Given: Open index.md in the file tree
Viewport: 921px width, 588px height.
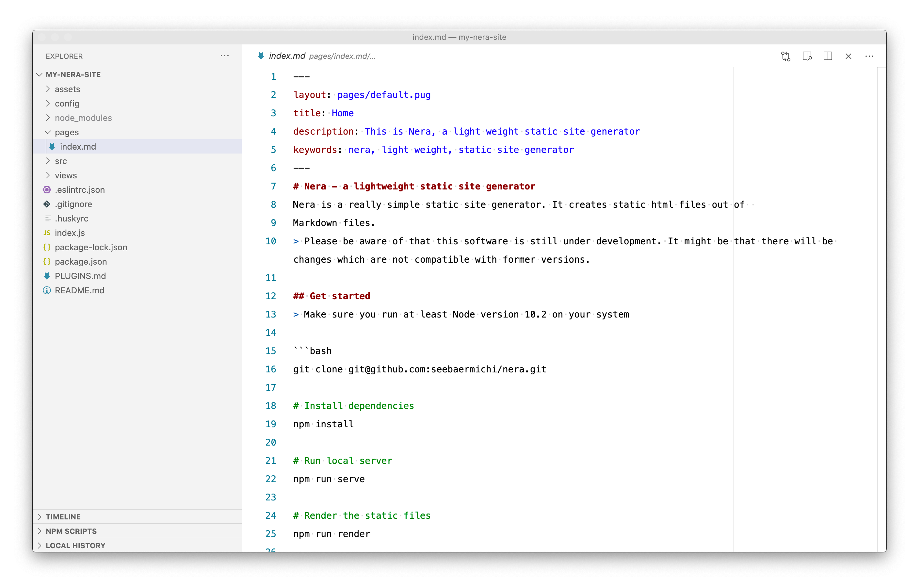Looking at the screenshot, I should (x=137, y=147).
